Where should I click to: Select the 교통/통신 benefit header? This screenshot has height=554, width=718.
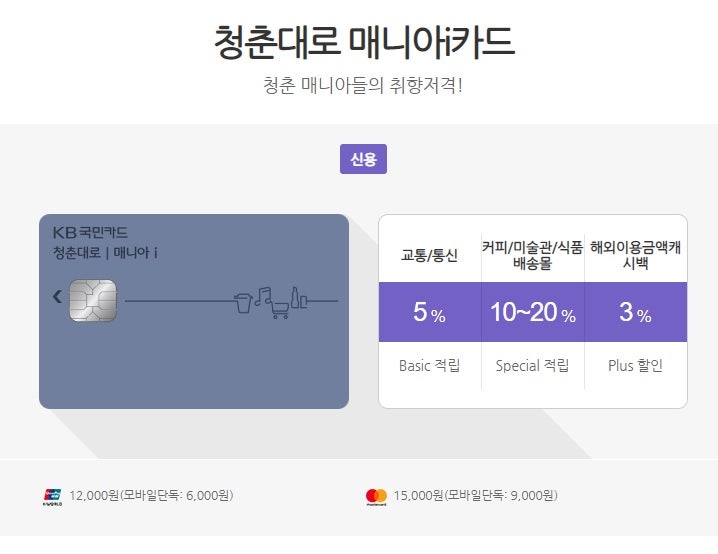[430, 255]
